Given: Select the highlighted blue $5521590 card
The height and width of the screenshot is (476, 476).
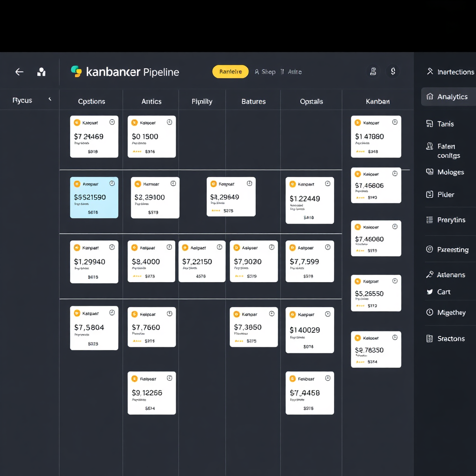Looking at the screenshot, I should (94, 198).
